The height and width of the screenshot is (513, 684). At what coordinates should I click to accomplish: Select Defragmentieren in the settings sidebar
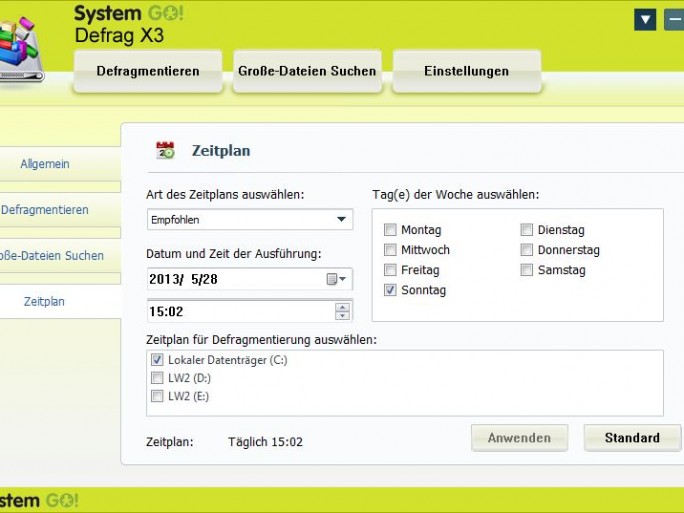point(60,210)
